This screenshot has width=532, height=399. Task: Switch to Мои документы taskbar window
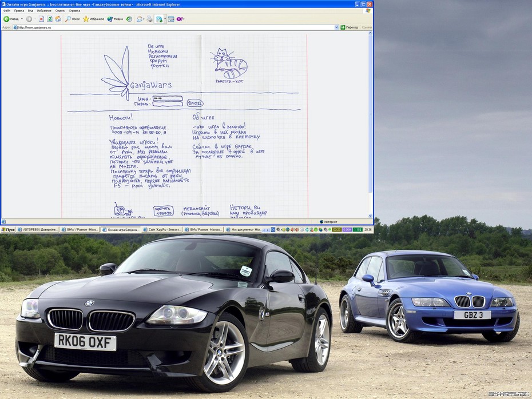click(x=243, y=229)
